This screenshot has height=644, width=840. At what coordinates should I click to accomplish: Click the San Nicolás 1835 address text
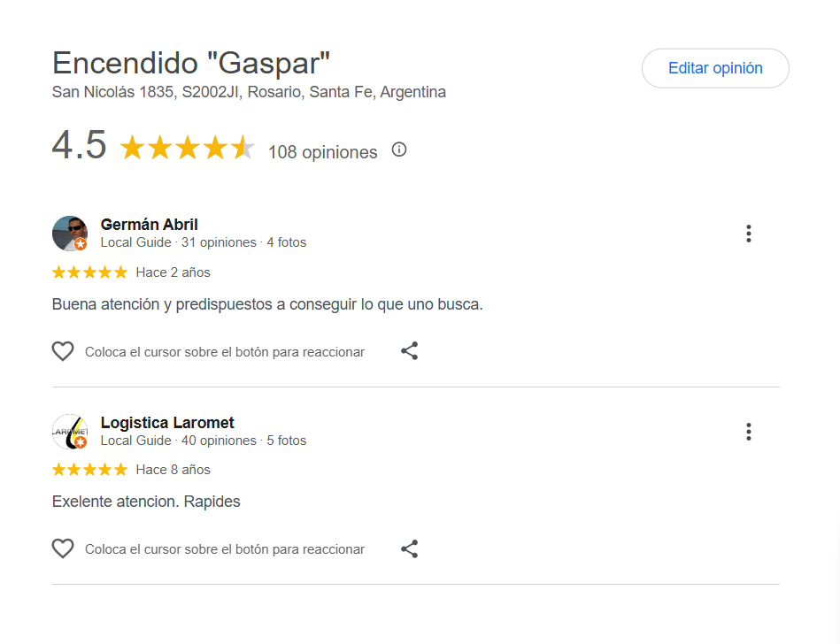tap(249, 92)
